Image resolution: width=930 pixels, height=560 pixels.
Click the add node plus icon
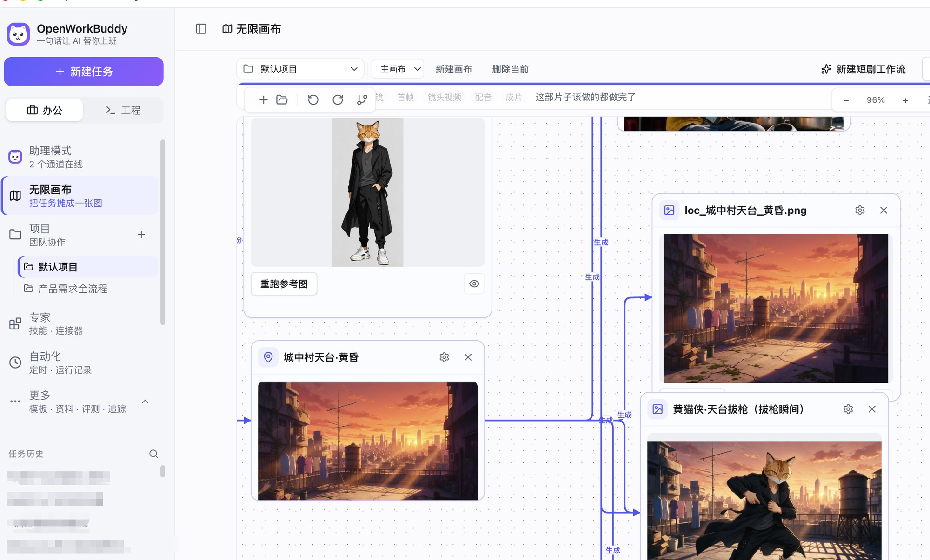(263, 99)
